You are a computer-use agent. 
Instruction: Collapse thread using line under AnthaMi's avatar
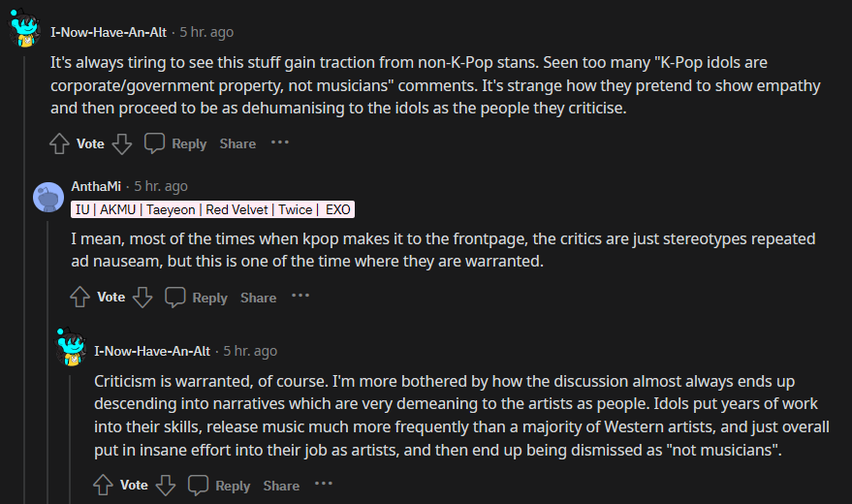[48, 368]
